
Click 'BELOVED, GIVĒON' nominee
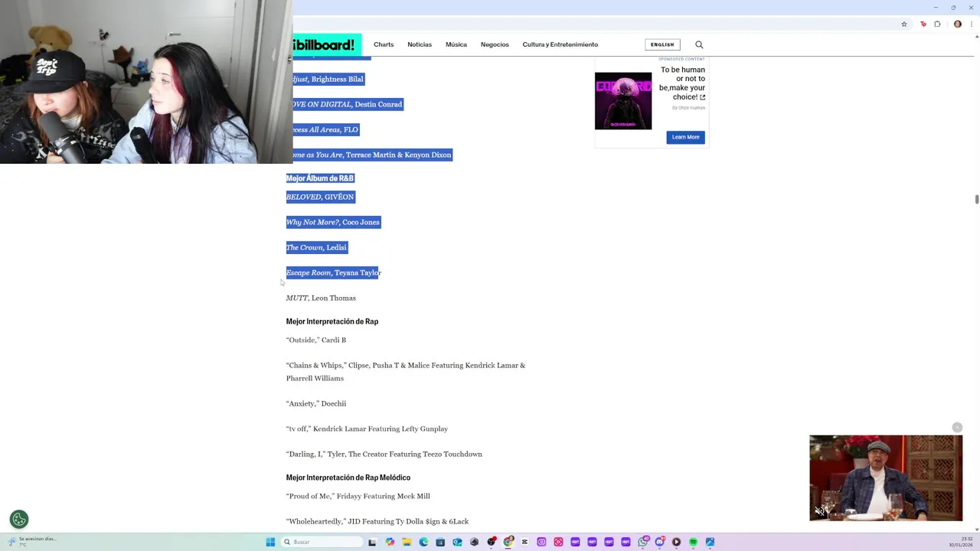point(320,197)
